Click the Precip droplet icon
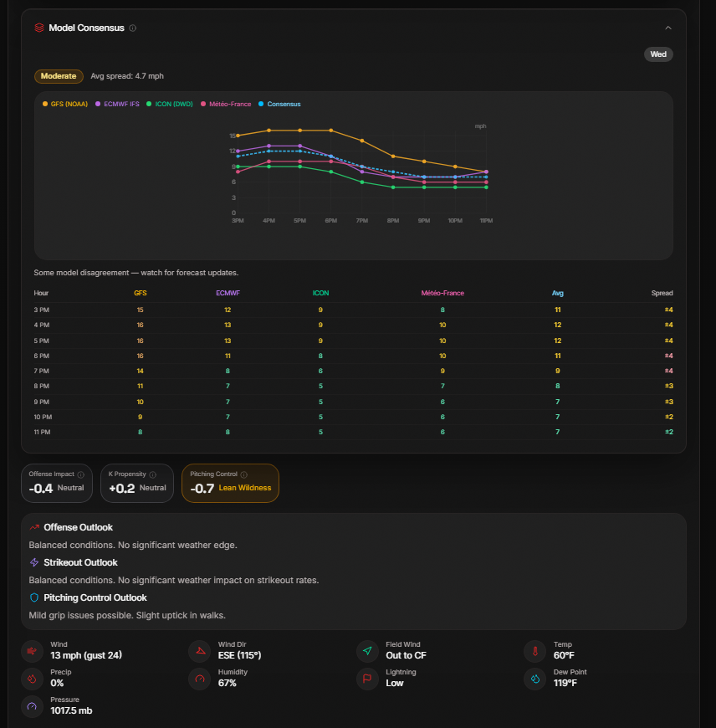The height and width of the screenshot is (728, 716). (x=32, y=679)
